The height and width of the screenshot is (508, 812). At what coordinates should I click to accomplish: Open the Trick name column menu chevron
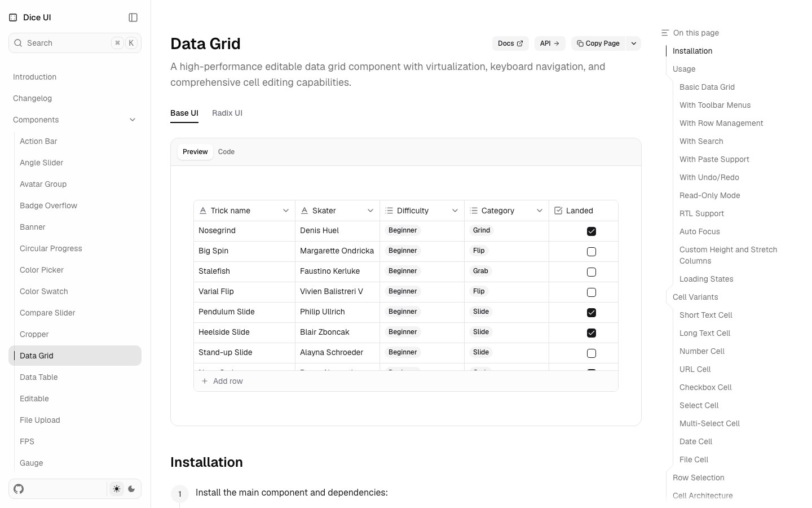click(286, 211)
